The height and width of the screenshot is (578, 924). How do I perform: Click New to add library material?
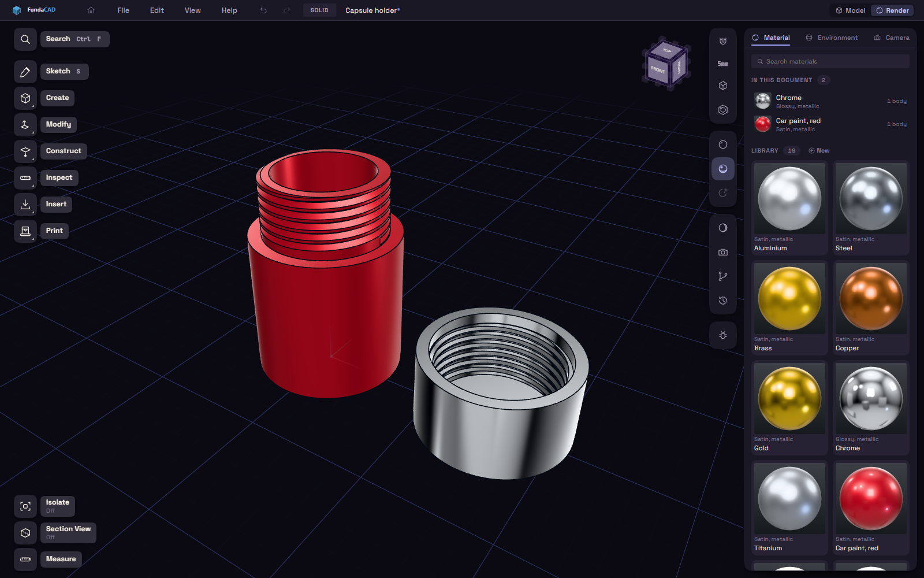pos(819,151)
